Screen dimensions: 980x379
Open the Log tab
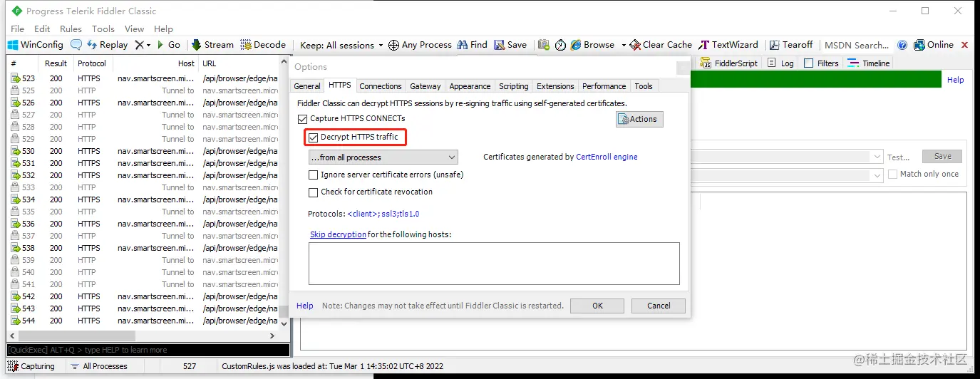(x=780, y=63)
